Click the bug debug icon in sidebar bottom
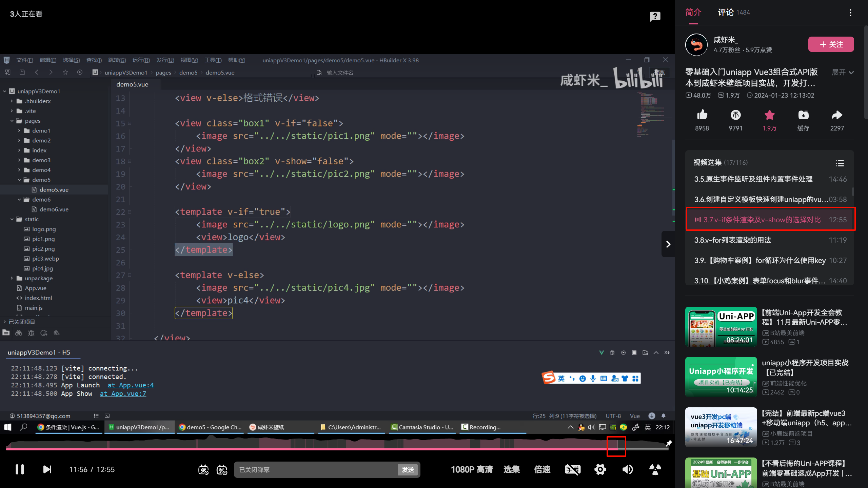Image resolution: width=868 pixels, height=488 pixels. click(x=31, y=333)
